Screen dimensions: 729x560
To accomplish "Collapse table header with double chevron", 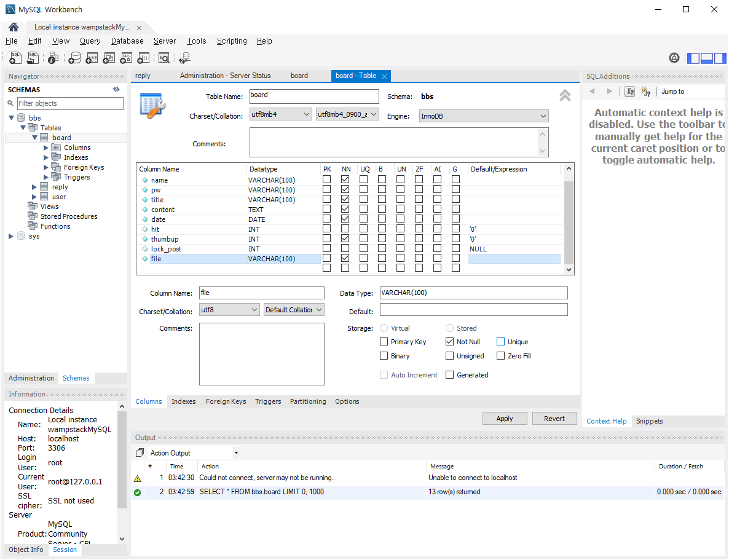I will point(565,95).
